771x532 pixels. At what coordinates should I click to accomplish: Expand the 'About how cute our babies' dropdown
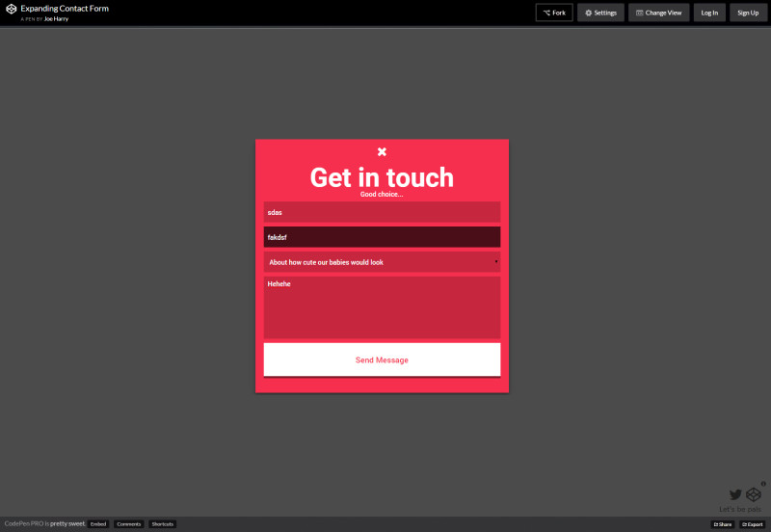coord(382,262)
